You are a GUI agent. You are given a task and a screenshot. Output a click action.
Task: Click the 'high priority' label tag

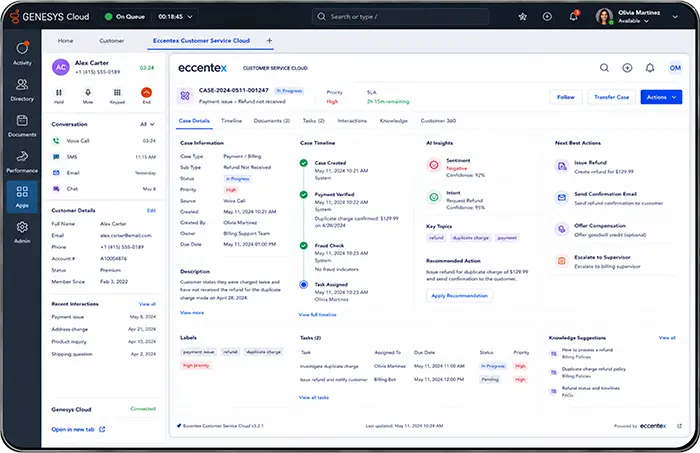pos(196,366)
